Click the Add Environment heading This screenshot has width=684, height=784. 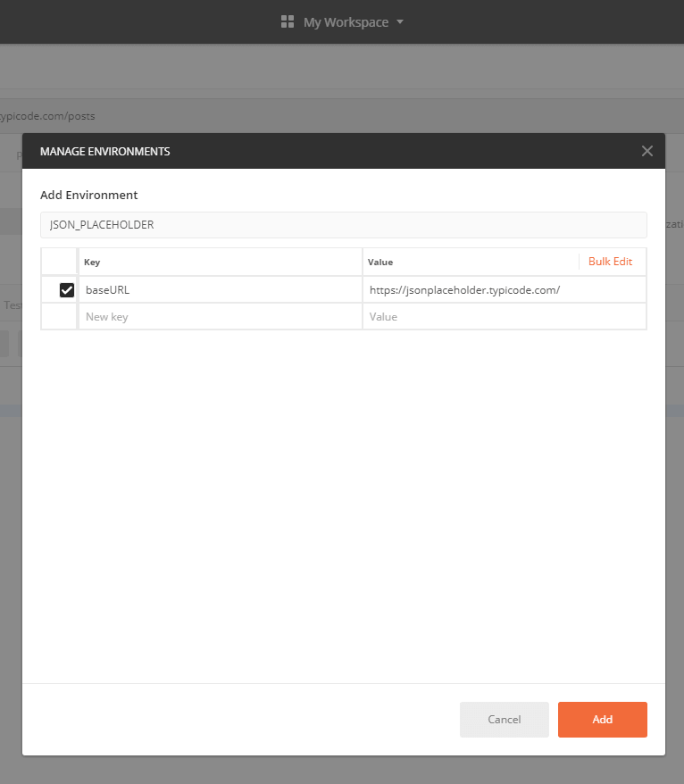click(x=89, y=195)
